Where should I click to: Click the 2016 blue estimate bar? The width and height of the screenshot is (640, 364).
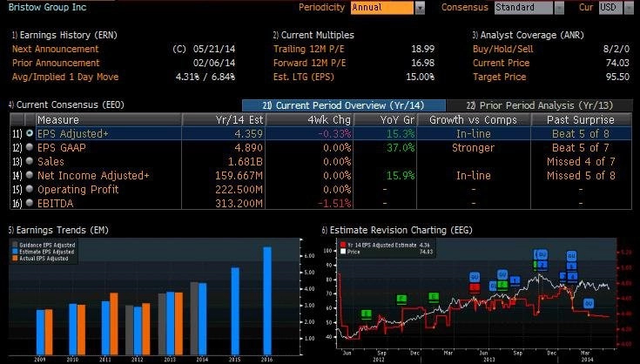coord(267,300)
